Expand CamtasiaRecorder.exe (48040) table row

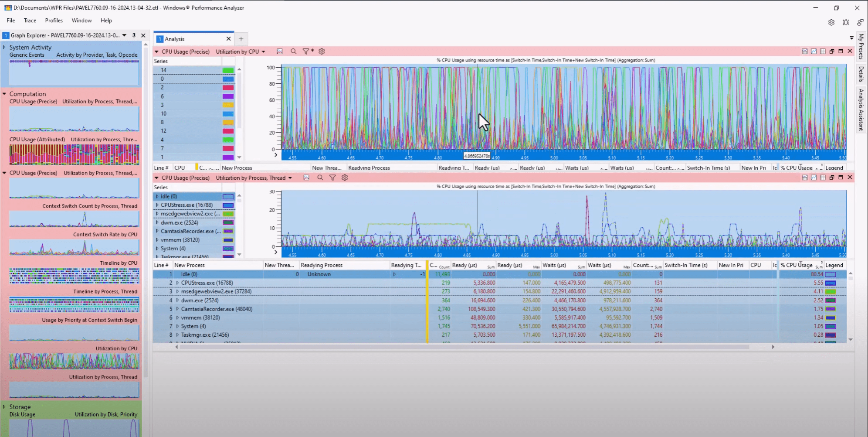(x=177, y=309)
